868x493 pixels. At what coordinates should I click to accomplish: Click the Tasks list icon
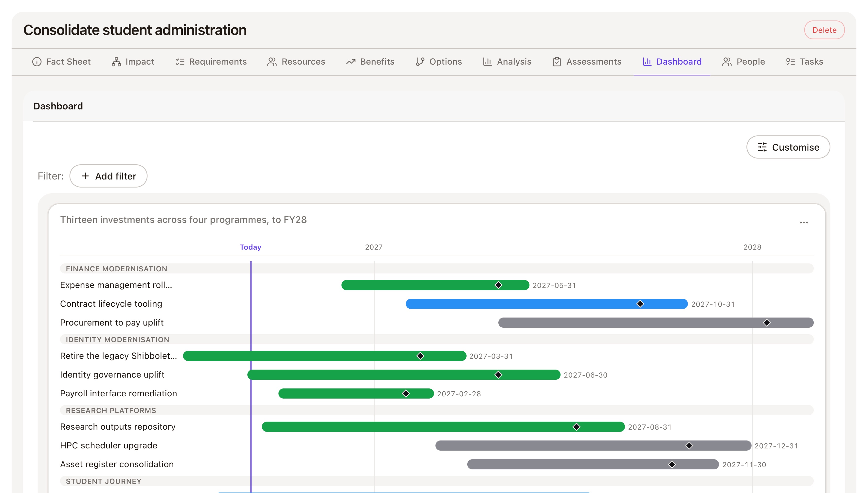790,62
